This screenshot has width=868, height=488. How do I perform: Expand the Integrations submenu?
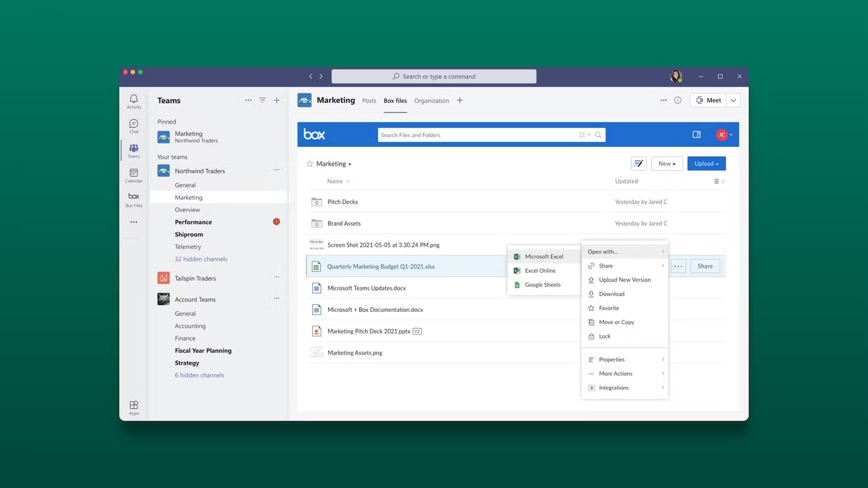[625, 387]
